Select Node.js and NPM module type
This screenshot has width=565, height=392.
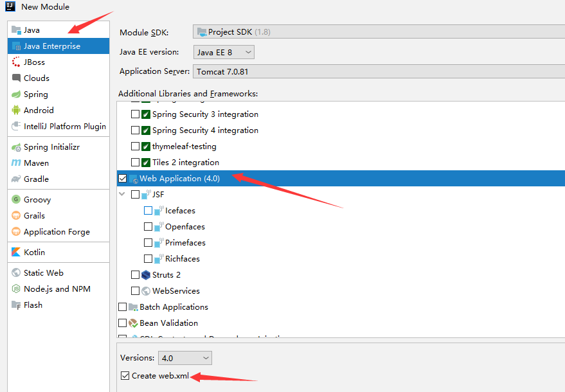58,289
